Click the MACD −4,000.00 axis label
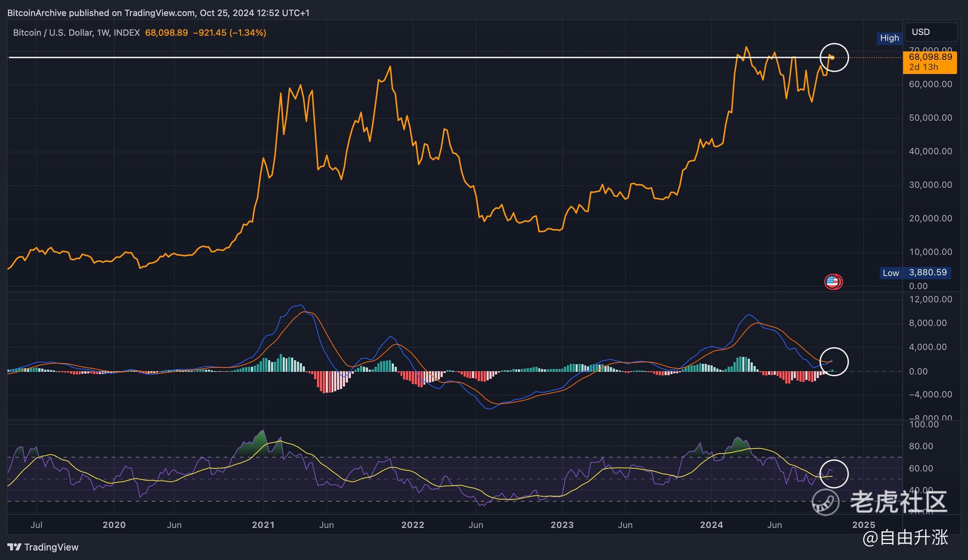Image resolution: width=968 pixels, height=560 pixels. [930, 394]
